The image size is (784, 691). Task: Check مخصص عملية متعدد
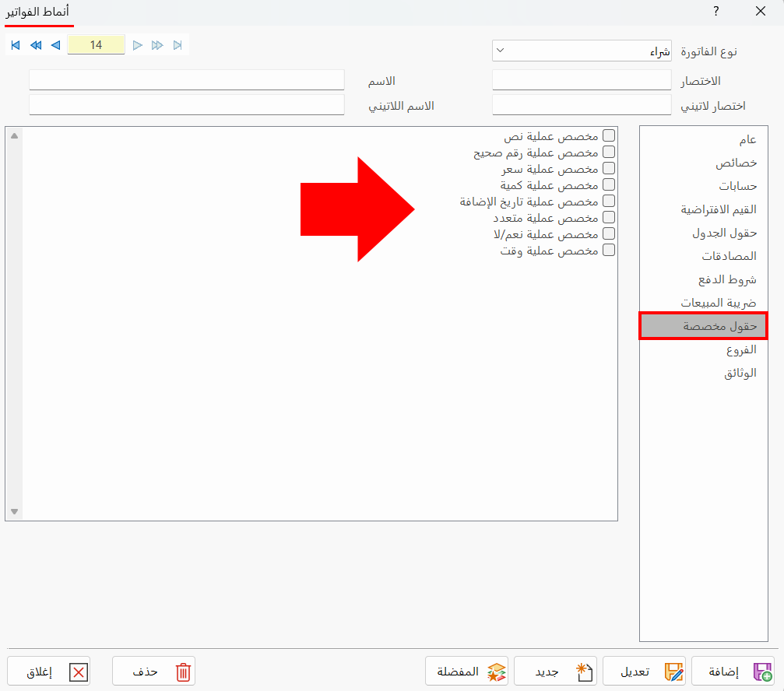(x=609, y=217)
